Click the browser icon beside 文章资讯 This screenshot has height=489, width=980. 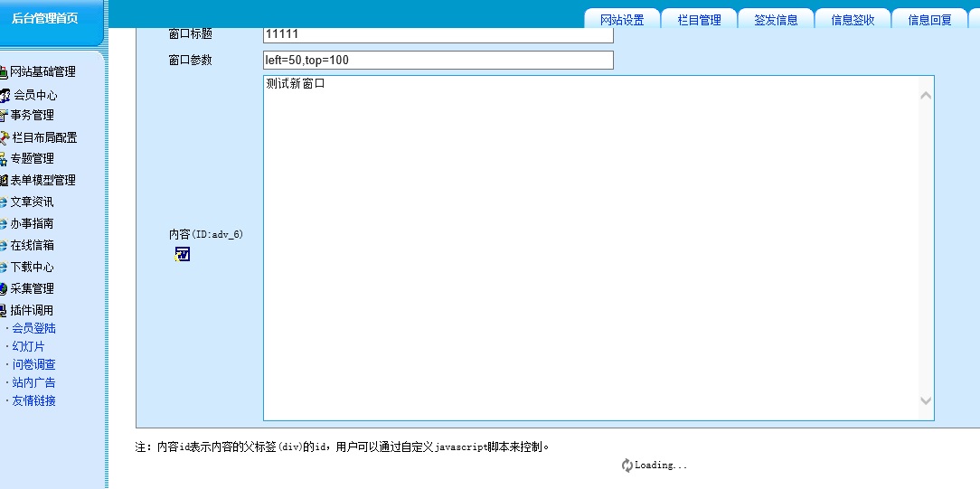click(x=4, y=202)
